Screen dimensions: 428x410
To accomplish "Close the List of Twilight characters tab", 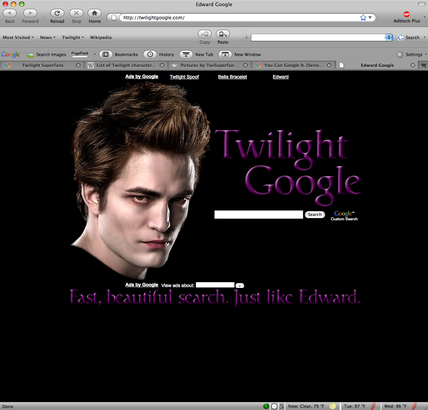I will point(162,65).
